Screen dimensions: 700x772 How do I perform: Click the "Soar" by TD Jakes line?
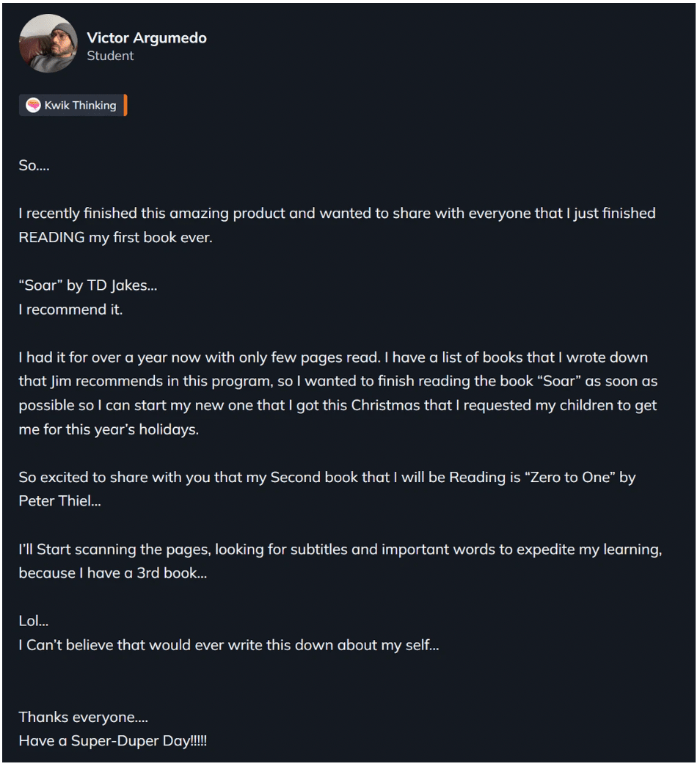(88, 286)
